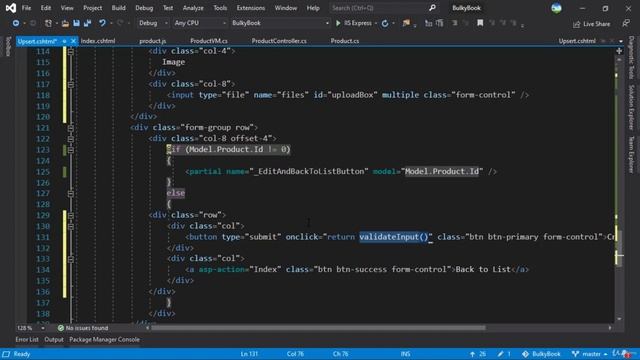Open the account profile avatar
640x360 pixels.
pos(556,8)
